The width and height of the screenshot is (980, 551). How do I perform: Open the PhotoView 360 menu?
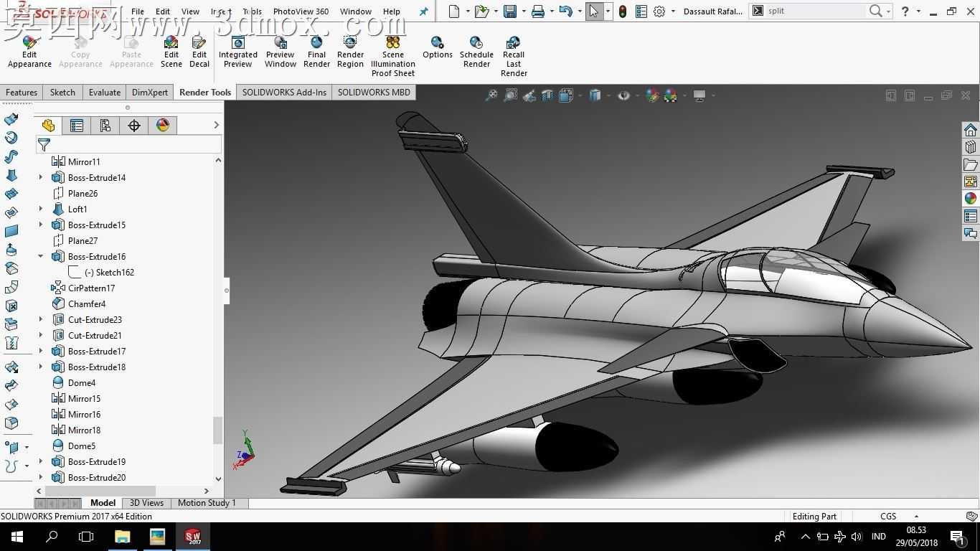pos(301,11)
